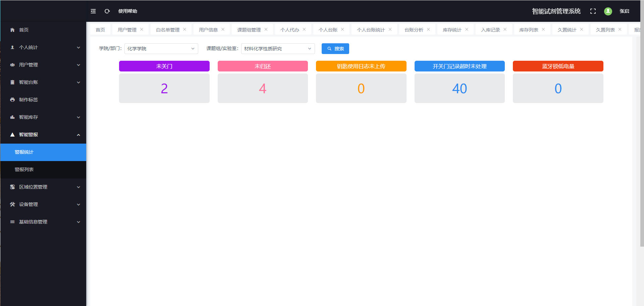
Task: Switch to the 库存统计 tab
Action: coord(452,30)
